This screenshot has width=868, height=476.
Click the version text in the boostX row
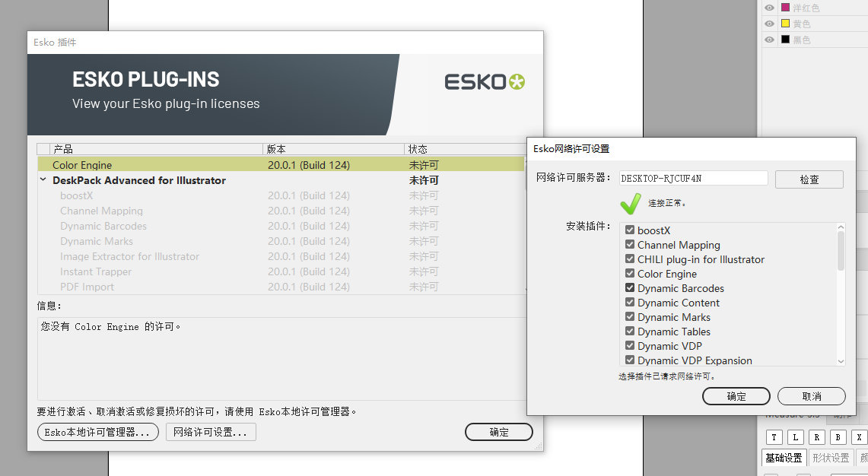click(309, 195)
